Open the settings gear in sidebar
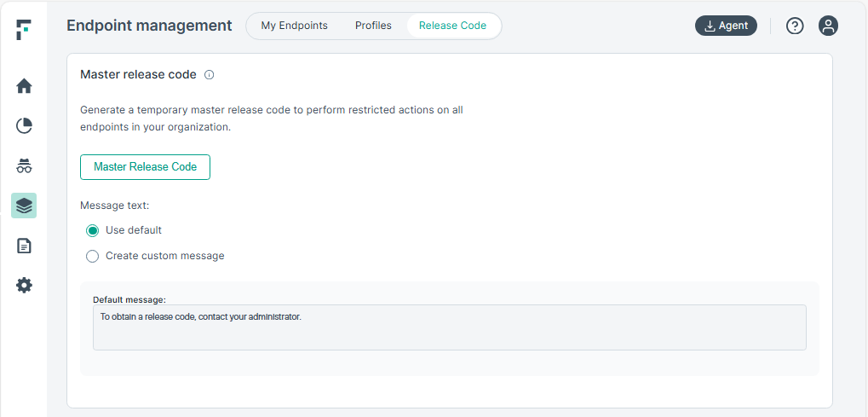The height and width of the screenshot is (417, 868). (24, 286)
